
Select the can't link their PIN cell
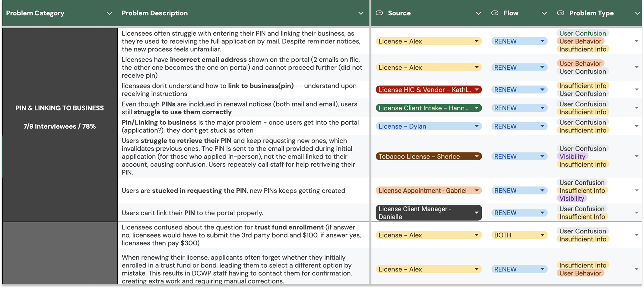243,213
